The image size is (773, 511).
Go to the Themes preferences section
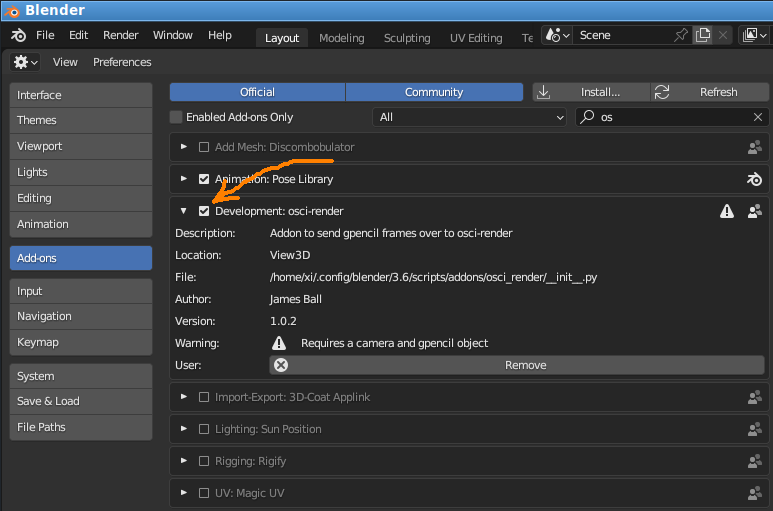pyautogui.click(x=81, y=120)
